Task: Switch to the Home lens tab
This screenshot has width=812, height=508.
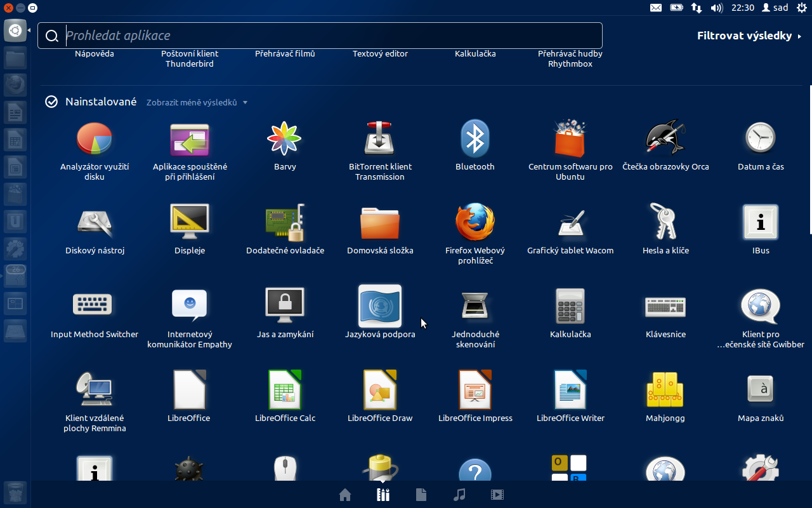Action: (x=345, y=495)
